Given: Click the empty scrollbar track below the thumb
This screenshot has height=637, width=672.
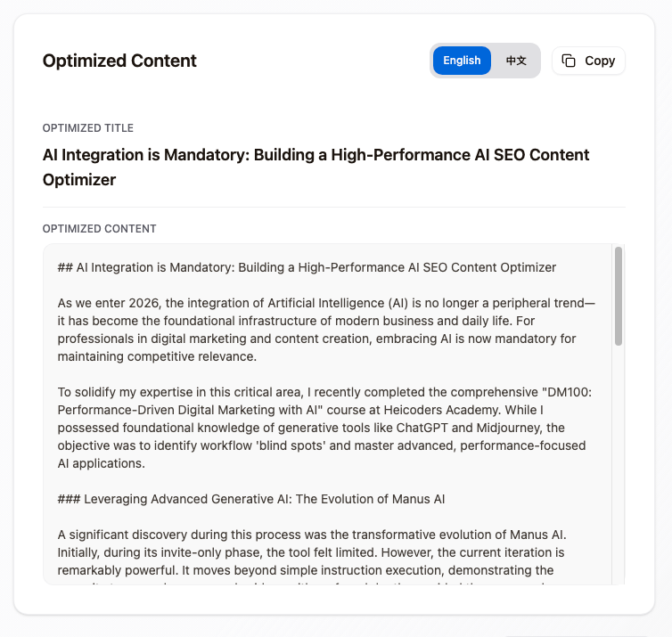Looking at the screenshot, I should click(x=618, y=463).
